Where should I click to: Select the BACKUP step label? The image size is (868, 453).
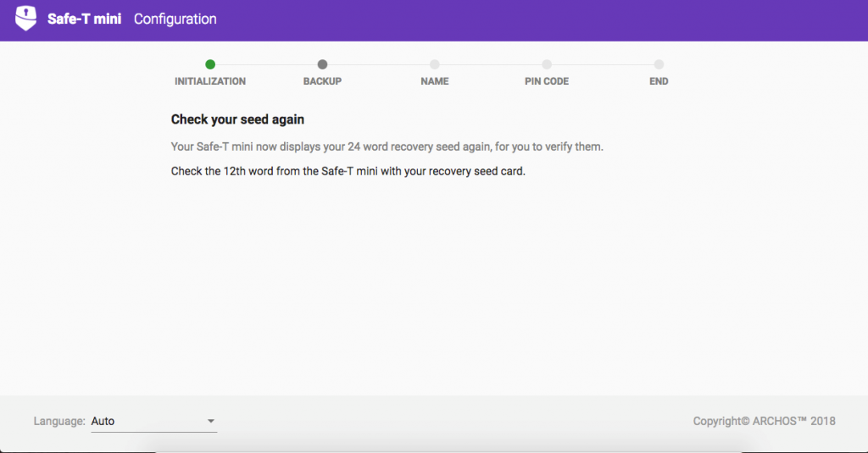click(x=323, y=81)
